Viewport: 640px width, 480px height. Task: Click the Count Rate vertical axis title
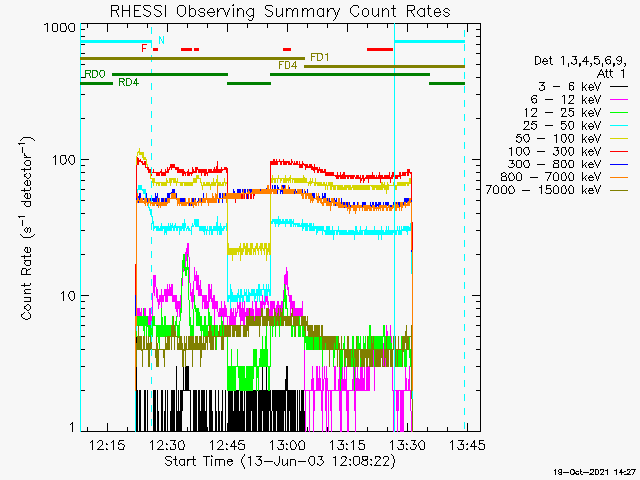27,228
